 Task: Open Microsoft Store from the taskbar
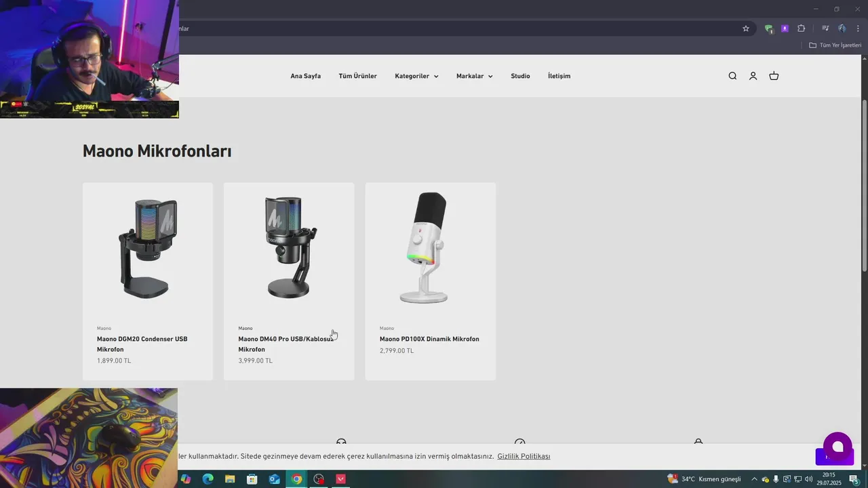tap(252, 479)
